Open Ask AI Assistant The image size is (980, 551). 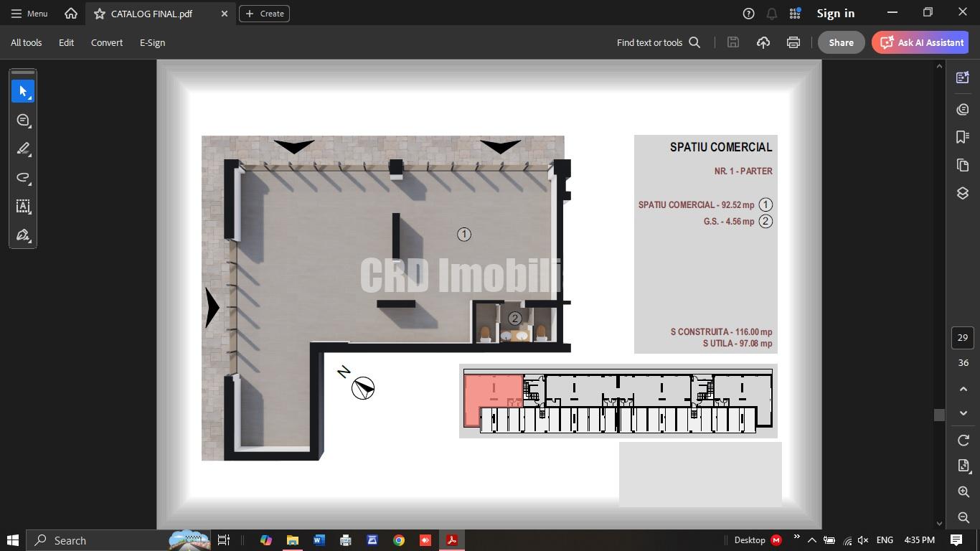920,43
